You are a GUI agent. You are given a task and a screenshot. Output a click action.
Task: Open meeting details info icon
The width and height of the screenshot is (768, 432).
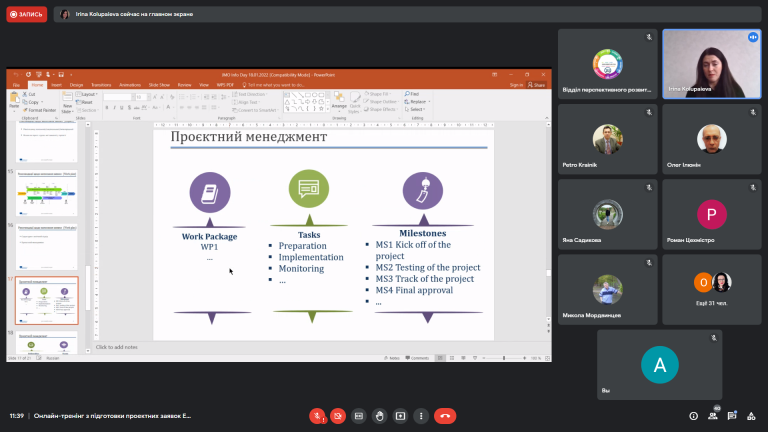(694, 416)
